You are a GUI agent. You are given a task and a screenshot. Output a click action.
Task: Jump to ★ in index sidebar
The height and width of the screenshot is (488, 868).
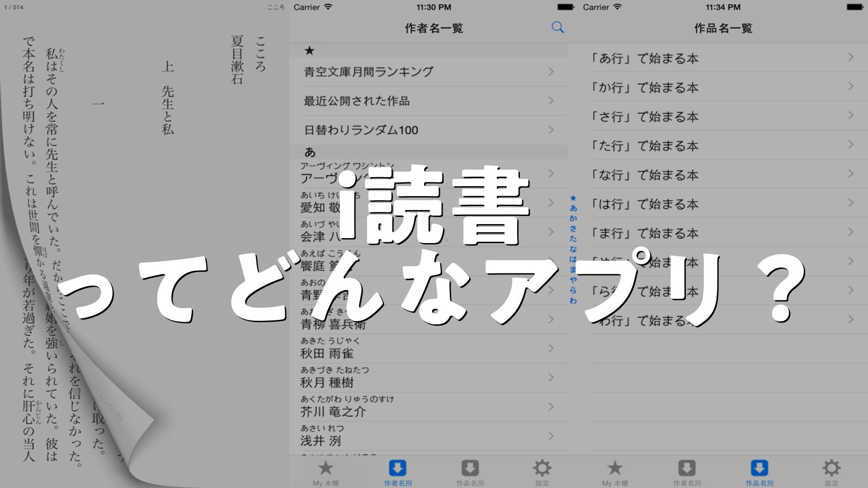(x=573, y=198)
